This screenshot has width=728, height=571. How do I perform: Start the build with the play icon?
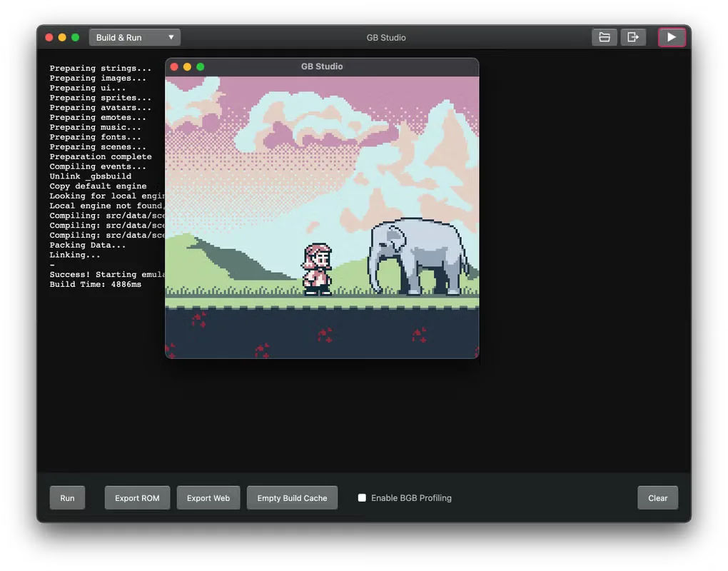tap(672, 37)
